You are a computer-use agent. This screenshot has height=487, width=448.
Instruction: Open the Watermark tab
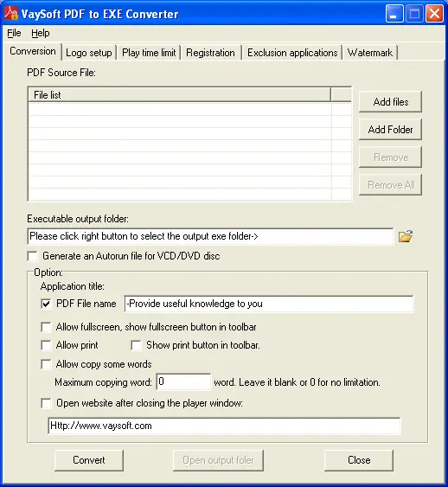pyautogui.click(x=370, y=53)
